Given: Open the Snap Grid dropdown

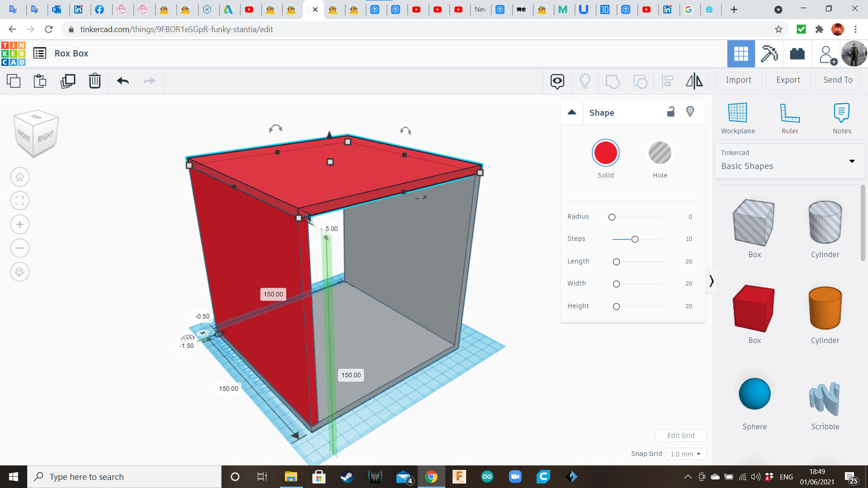Looking at the screenshot, I should [x=686, y=454].
